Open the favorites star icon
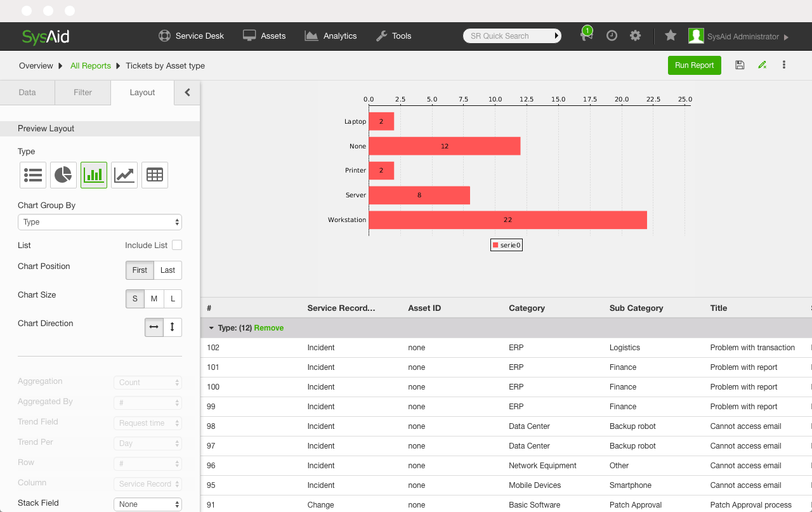 (x=671, y=36)
